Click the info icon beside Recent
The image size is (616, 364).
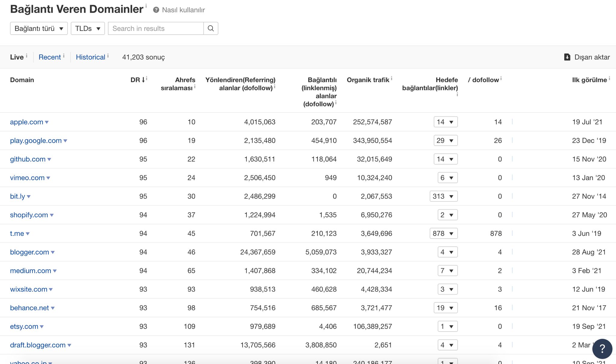tap(64, 56)
